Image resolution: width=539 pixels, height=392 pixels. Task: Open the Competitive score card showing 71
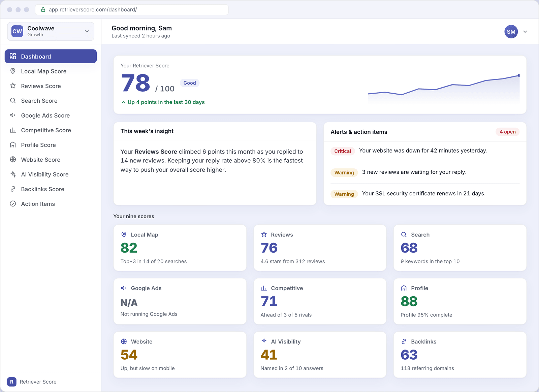pos(320,301)
